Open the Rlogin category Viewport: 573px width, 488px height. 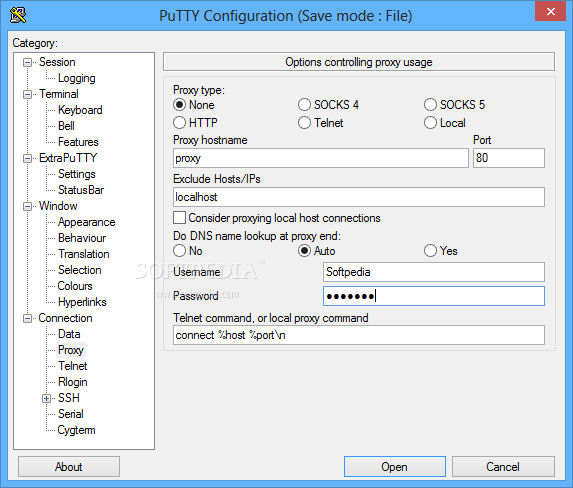[x=73, y=382]
